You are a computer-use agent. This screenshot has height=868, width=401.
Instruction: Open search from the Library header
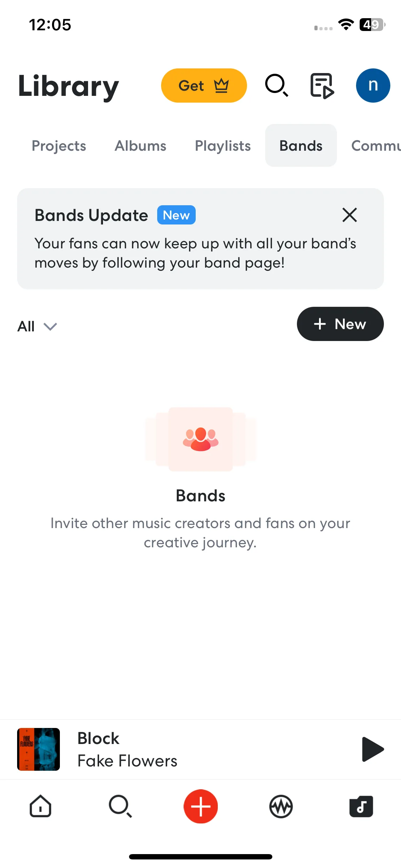coord(277,86)
